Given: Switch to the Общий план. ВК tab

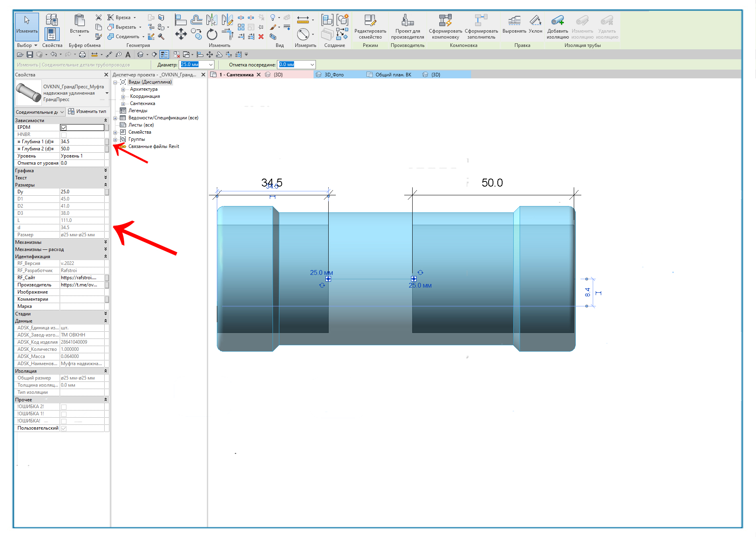Looking at the screenshot, I should coord(393,75).
